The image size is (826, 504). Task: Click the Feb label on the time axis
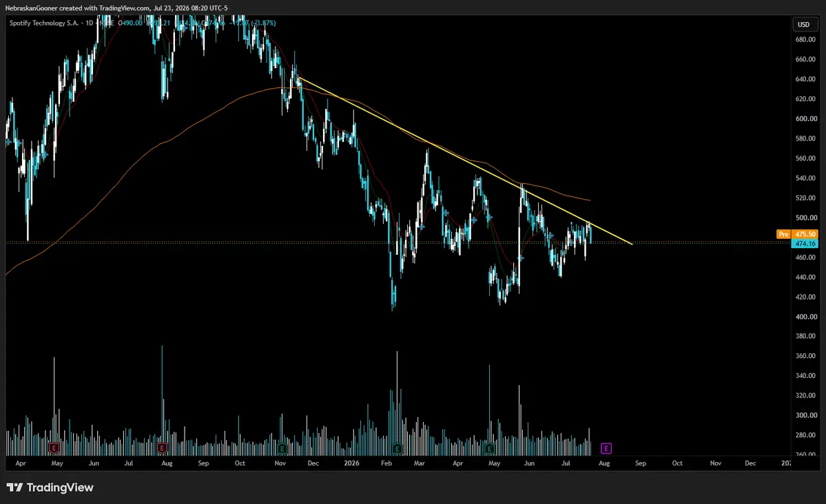[386, 463]
